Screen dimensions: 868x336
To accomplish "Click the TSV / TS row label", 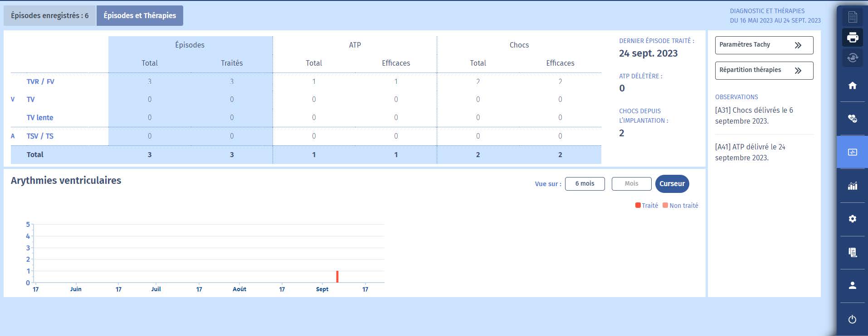I will (40, 136).
